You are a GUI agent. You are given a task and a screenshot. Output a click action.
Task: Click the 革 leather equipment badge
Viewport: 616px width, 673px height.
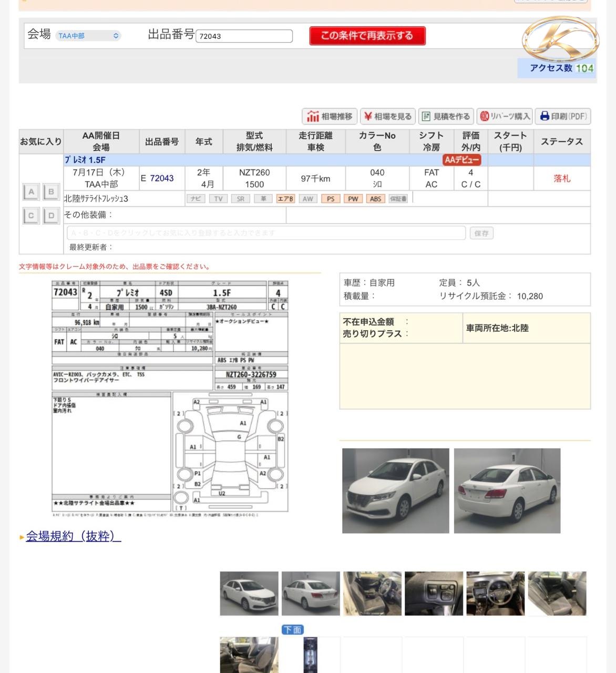[x=263, y=199]
